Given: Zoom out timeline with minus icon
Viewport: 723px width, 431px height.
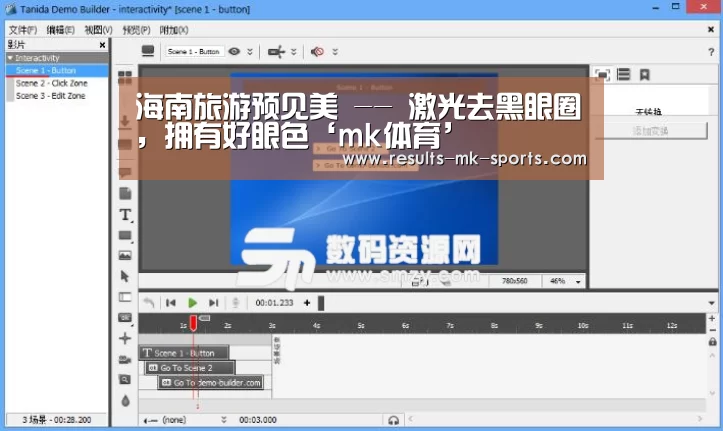Looking at the screenshot, I should click(712, 330).
